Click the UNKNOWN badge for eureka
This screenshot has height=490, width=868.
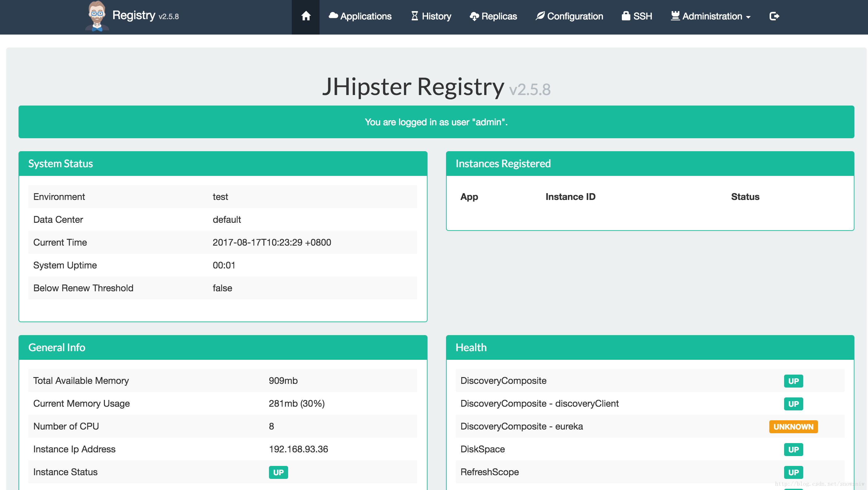pos(793,427)
